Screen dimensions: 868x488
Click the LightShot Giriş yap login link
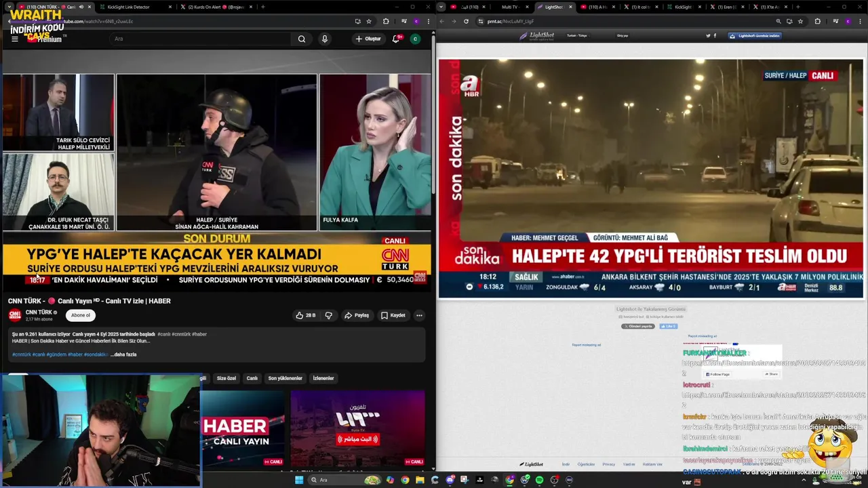click(x=623, y=35)
